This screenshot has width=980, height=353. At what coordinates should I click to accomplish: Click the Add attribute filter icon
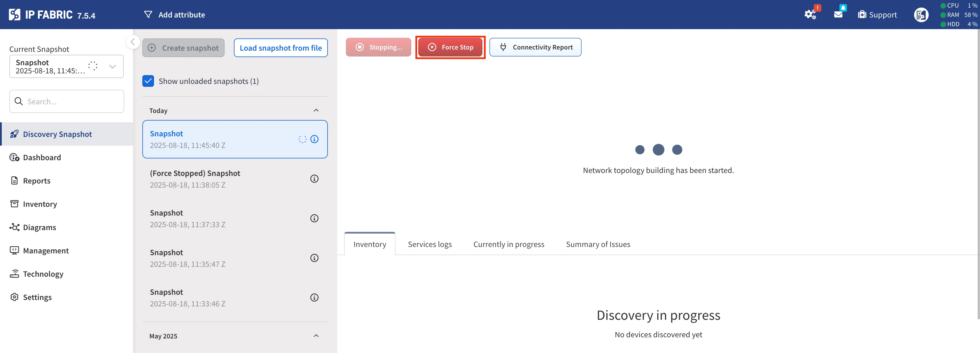click(x=148, y=15)
